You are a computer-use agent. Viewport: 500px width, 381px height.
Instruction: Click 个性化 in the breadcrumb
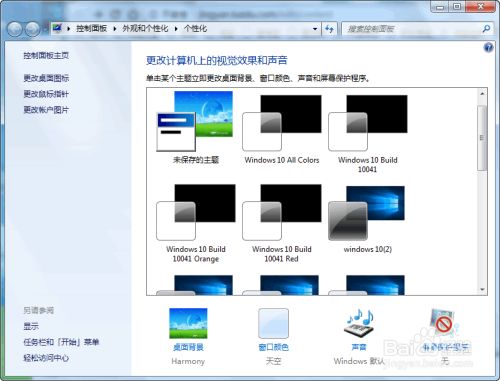(195, 29)
